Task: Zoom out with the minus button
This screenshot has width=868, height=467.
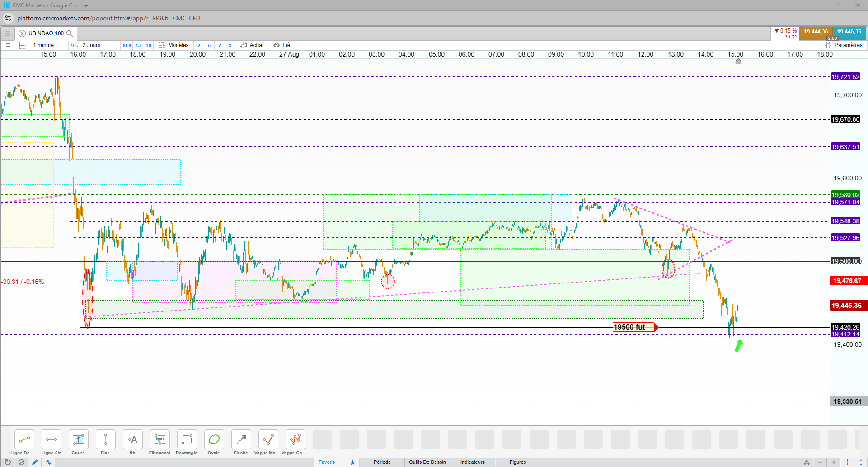Action: click(820, 462)
